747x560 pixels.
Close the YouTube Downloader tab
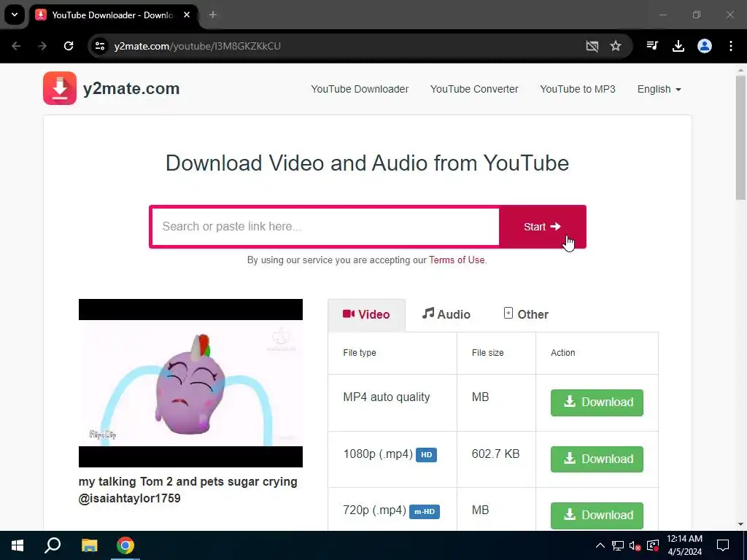[x=187, y=15]
